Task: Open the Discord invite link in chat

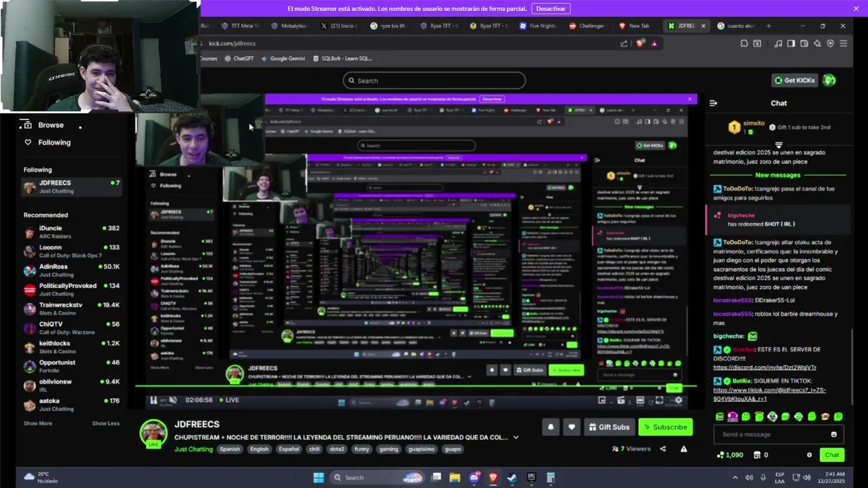Action: pos(765,367)
